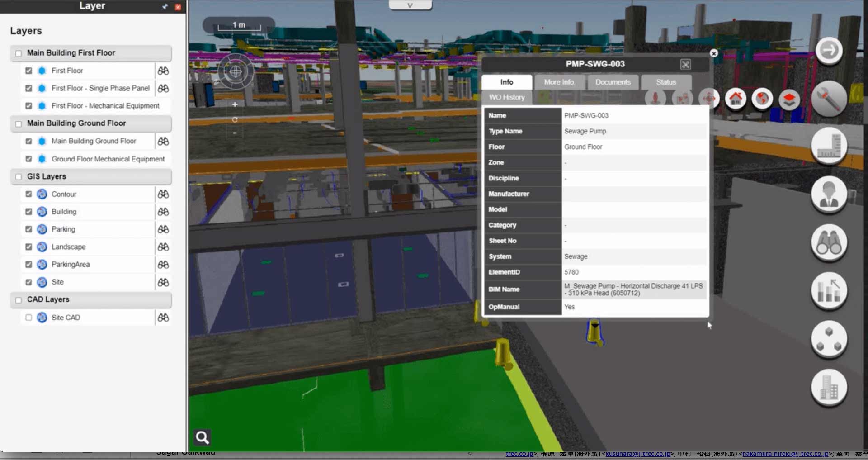This screenshot has width=868, height=460.
Task: Open the wrench maintenance tool
Action: [x=828, y=99]
